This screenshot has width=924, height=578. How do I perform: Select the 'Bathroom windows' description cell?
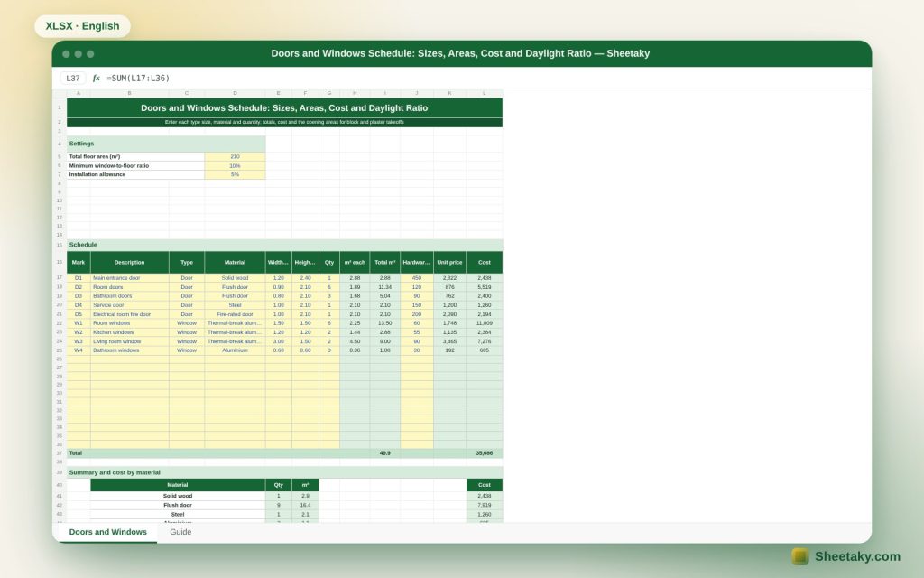[x=130, y=350]
